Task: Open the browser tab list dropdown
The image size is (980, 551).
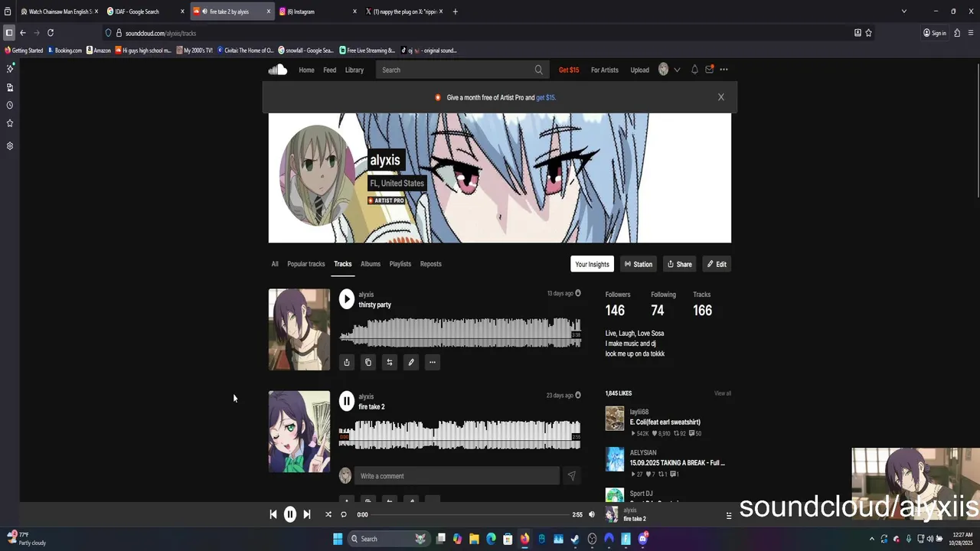Action: click(x=903, y=11)
